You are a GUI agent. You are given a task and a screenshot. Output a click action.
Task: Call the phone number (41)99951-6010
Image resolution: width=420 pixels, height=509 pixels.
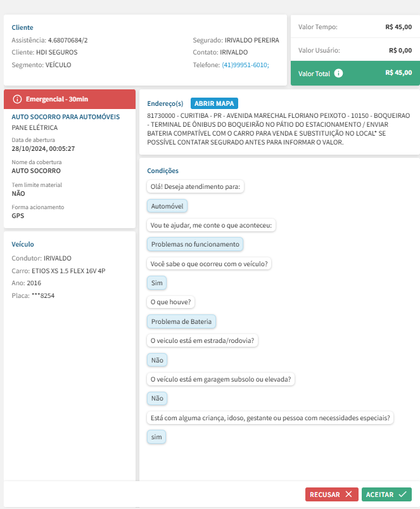(245, 65)
